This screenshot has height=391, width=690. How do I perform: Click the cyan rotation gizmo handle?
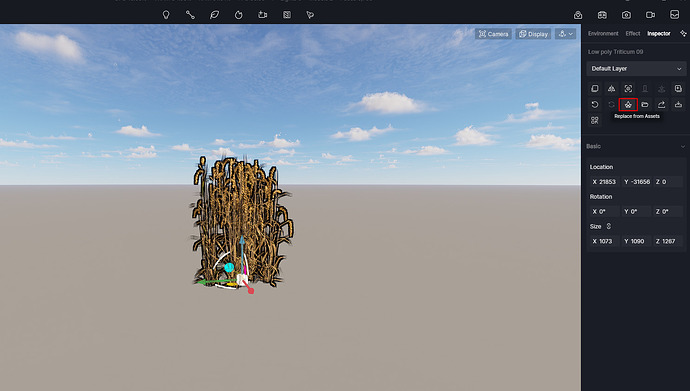(229, 267)
